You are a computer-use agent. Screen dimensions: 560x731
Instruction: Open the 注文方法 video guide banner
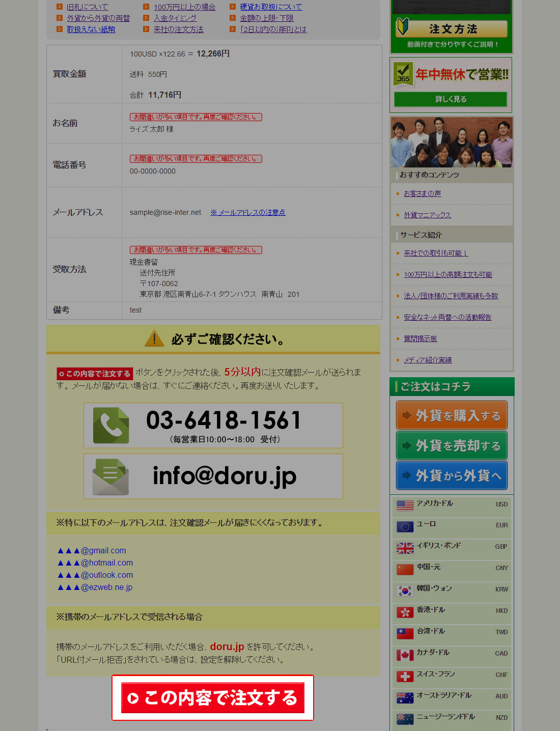click(452, 30)
